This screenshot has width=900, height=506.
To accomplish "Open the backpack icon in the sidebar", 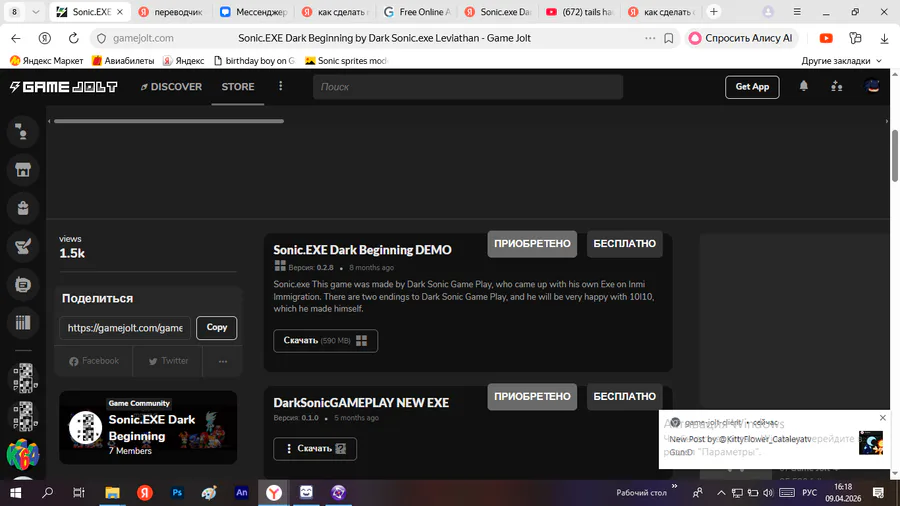I will point(23,208).
